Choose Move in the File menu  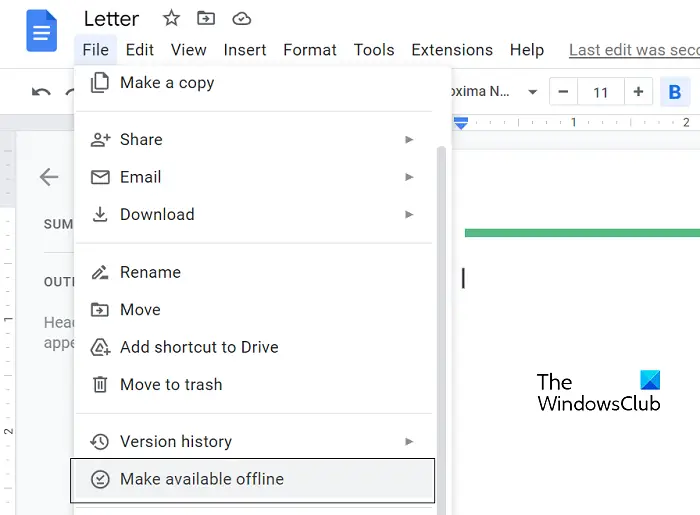click(254, 310)
